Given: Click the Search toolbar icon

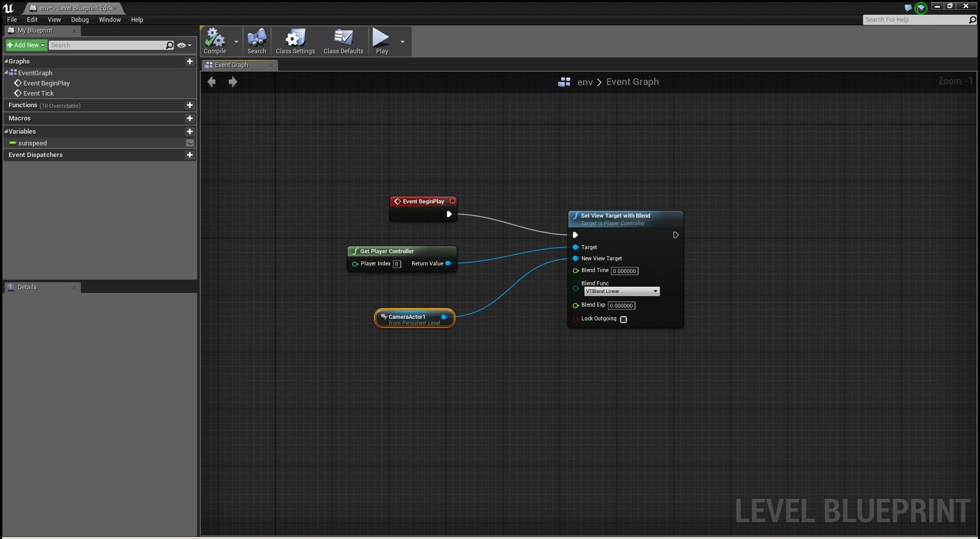Looking at the screenshot, I should tap(257, 41).
